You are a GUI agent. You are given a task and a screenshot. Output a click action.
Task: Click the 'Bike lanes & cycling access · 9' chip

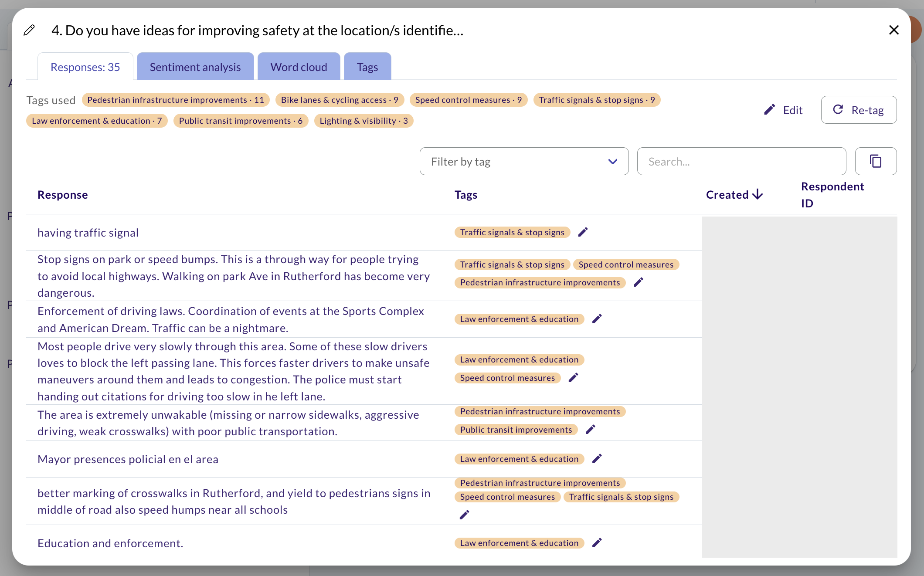pos(340,100)
